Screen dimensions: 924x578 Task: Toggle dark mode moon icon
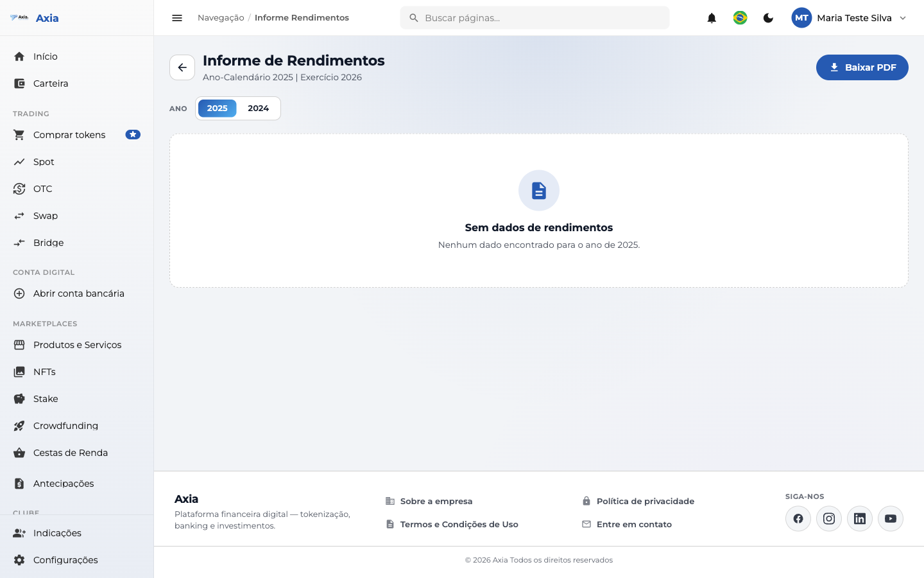(x=768, y=18)
